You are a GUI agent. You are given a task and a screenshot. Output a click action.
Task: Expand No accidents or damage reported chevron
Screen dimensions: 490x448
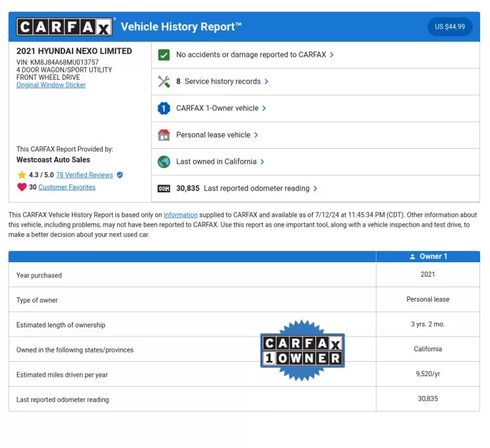pyautogui.click(x=332, y=55)
